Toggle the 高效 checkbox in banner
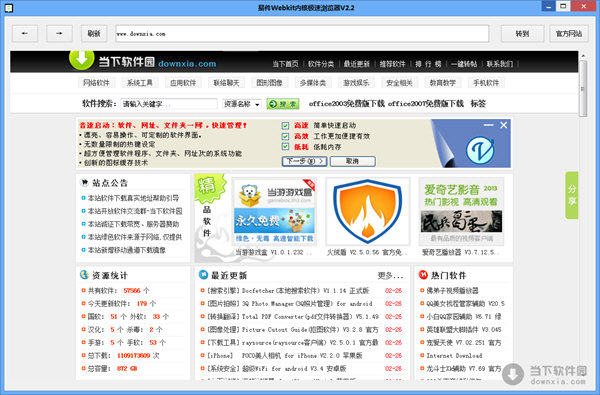The height and width of the screenshot is (395, 600). [285, 136]
